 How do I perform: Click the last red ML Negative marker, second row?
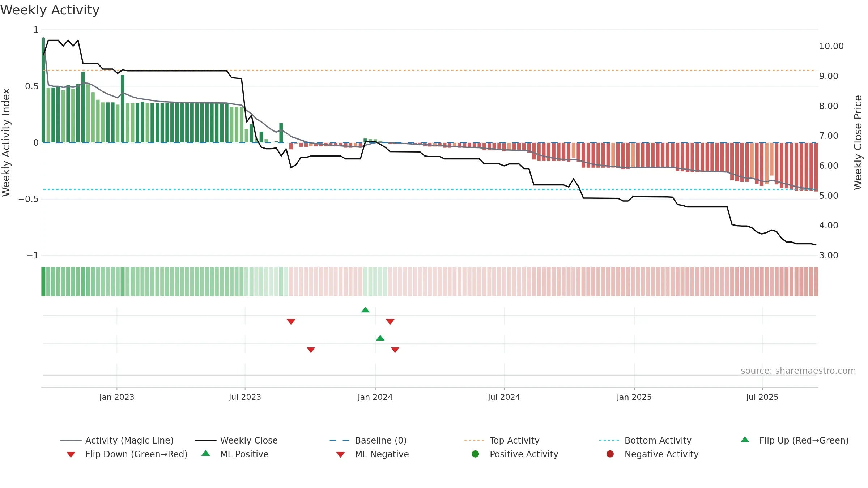[395, 350]
